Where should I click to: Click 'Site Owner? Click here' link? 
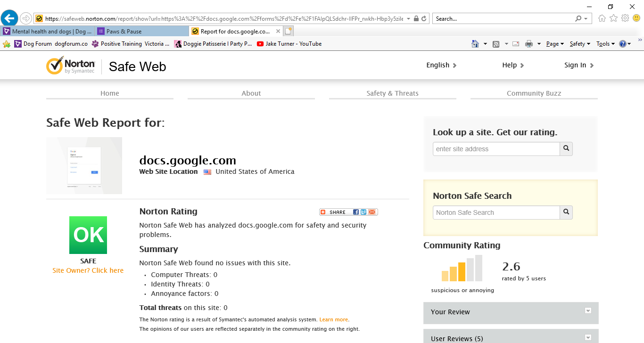coord(88,270)
